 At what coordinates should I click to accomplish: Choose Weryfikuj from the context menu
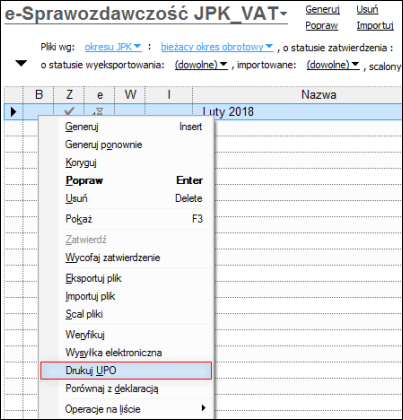pos(126,335)
